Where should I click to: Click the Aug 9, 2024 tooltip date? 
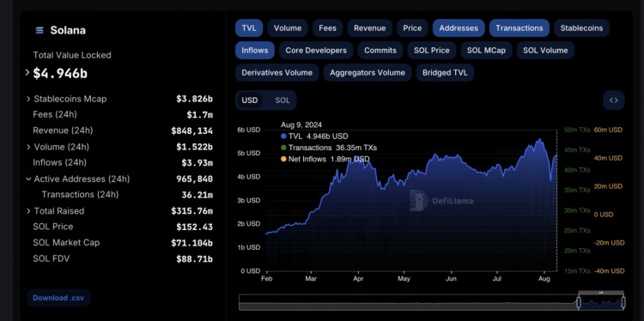[x=301, y=124]
